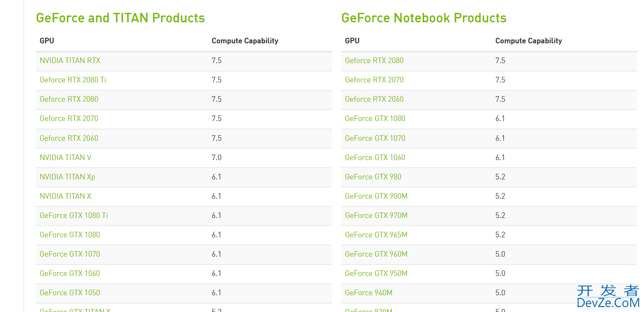644x312 pixels.
Task: Click GeForce GTX 1060 in the GeForce and TITAN table
Action: [x=70, y=273]
